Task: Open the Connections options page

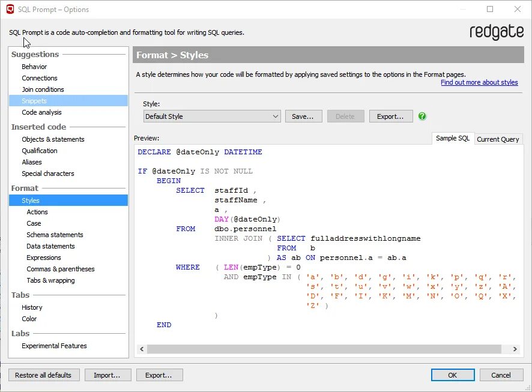Action: pos(40,78)
